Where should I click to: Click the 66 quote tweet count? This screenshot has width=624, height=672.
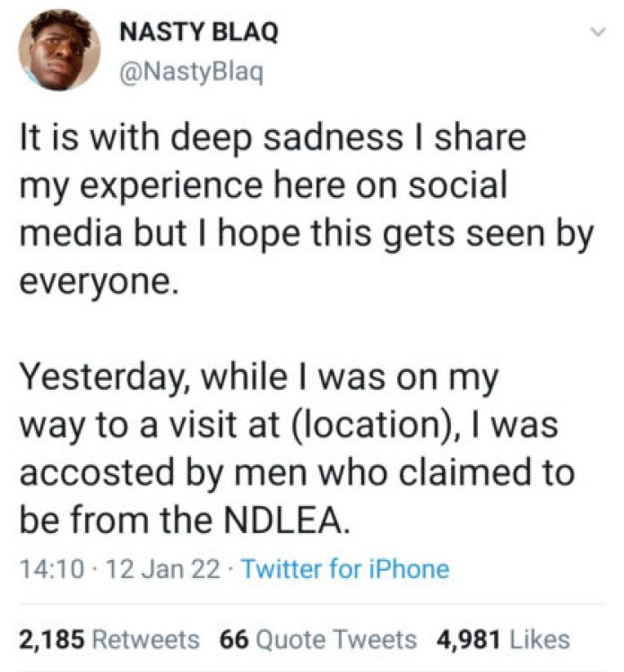[234, 639]
